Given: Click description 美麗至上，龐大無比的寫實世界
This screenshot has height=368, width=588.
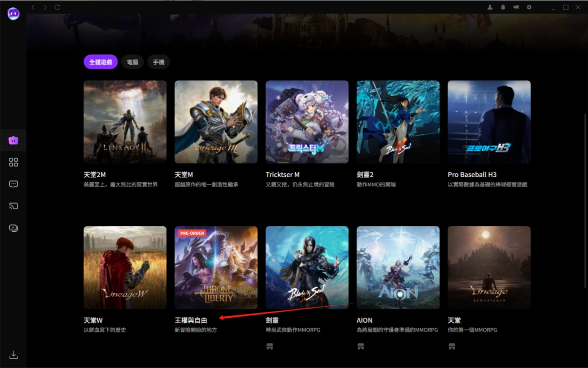Looking at the screenshot, I should [x=121, y=184].
